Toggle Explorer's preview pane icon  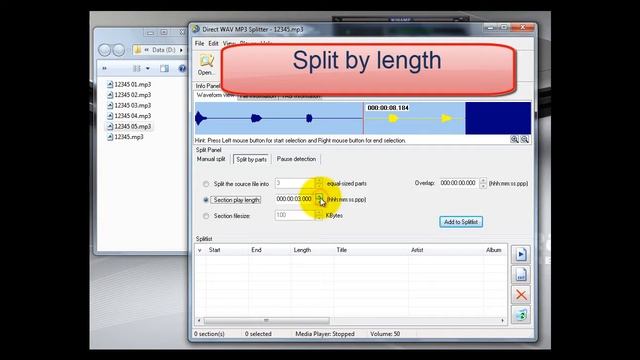click(164, 68)
